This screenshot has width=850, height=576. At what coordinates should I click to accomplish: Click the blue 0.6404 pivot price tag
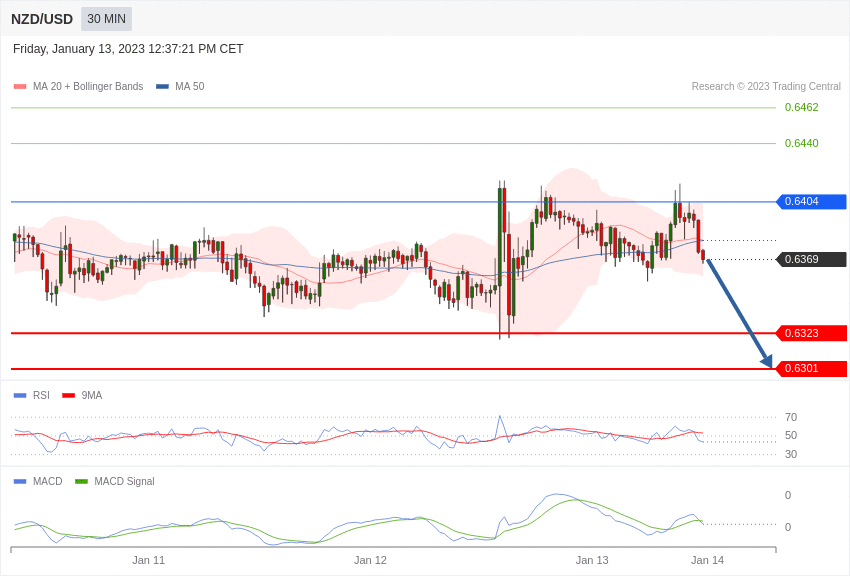coord(812,202)
